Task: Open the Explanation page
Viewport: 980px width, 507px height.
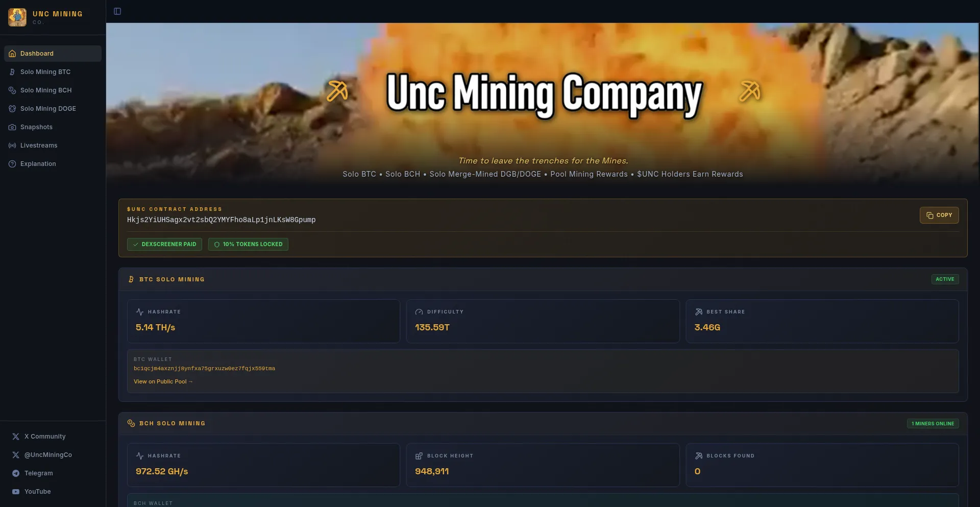Action: pos(53,164)
